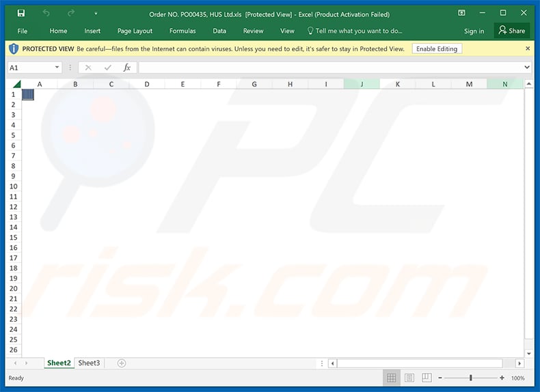Switch to Sheet2 tab
This screenshot has height=392, width=540.
click(x=59, y=363)
